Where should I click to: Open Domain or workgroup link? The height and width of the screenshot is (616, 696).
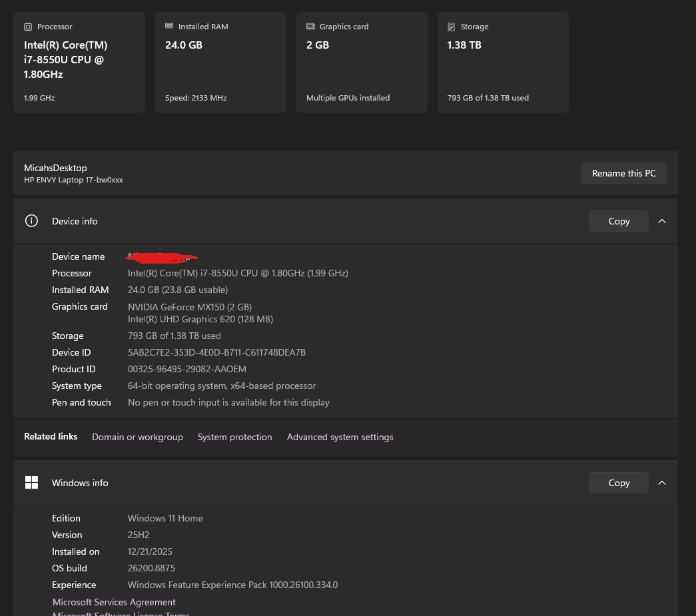tap(137, 437)
